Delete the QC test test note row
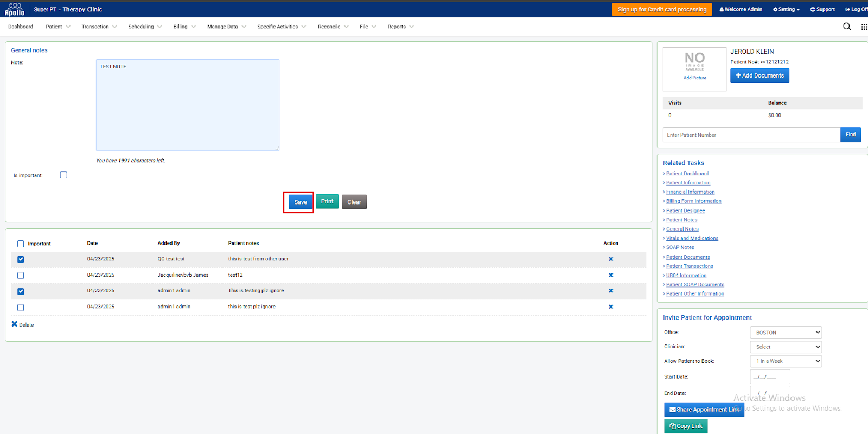The width and height of the screenshot is (868, 434). click(611, 259)
